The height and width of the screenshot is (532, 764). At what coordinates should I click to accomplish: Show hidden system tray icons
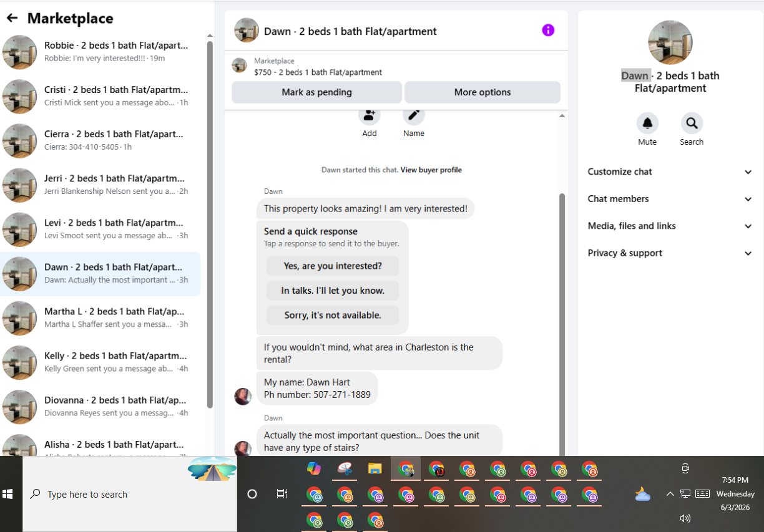click(x=670, y=494)
